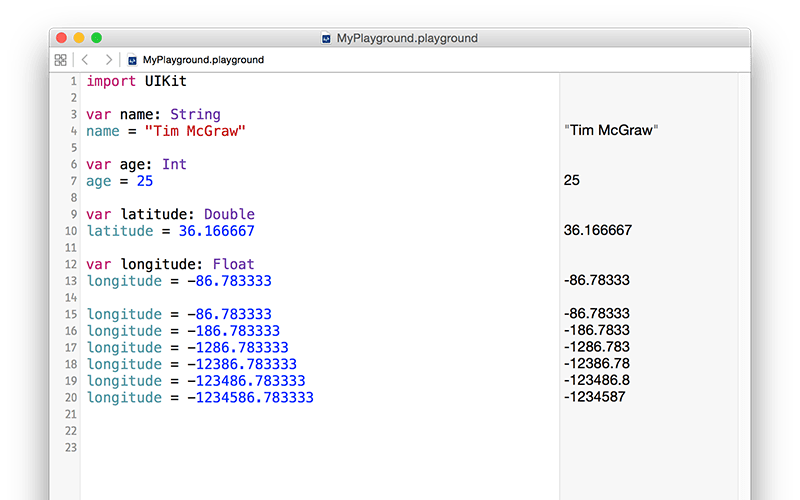800x500 pixels.
Task: Click 'longitude = -12386.783333' code line
Action: pos(191,364)
